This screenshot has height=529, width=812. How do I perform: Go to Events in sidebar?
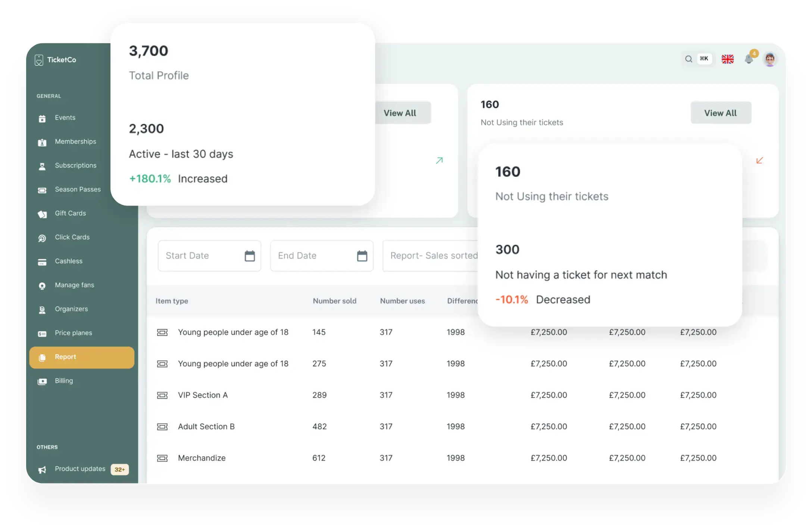click(65, 118)
